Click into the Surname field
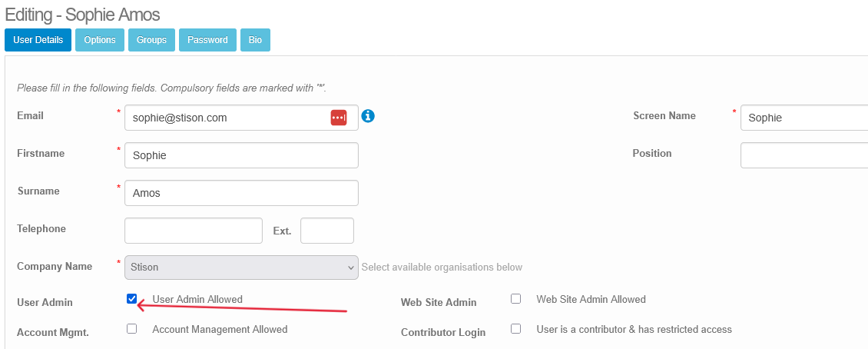 241,193
